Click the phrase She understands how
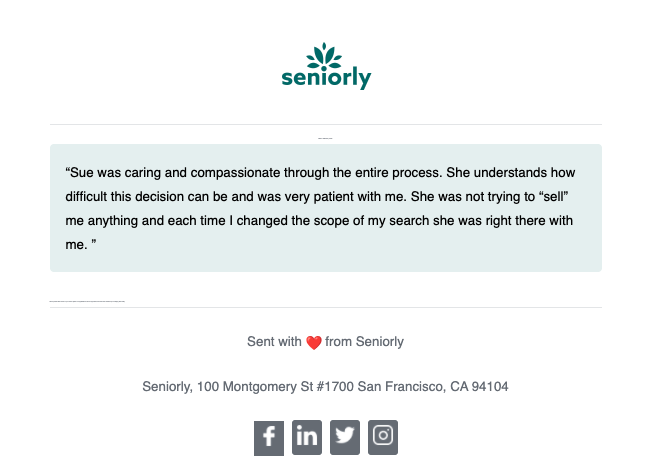Image resolution: width=658 pixels, height=463 pixels. (510, 173)
